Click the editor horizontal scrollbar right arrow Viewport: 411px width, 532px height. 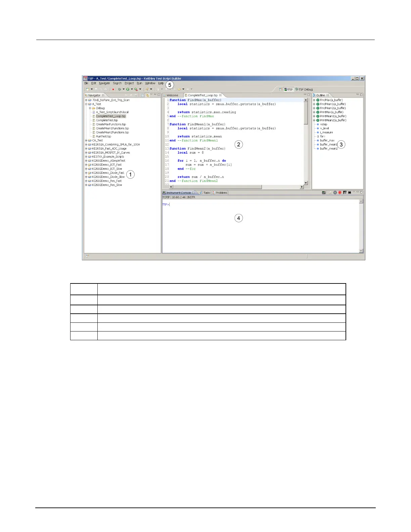coord(302,187)
